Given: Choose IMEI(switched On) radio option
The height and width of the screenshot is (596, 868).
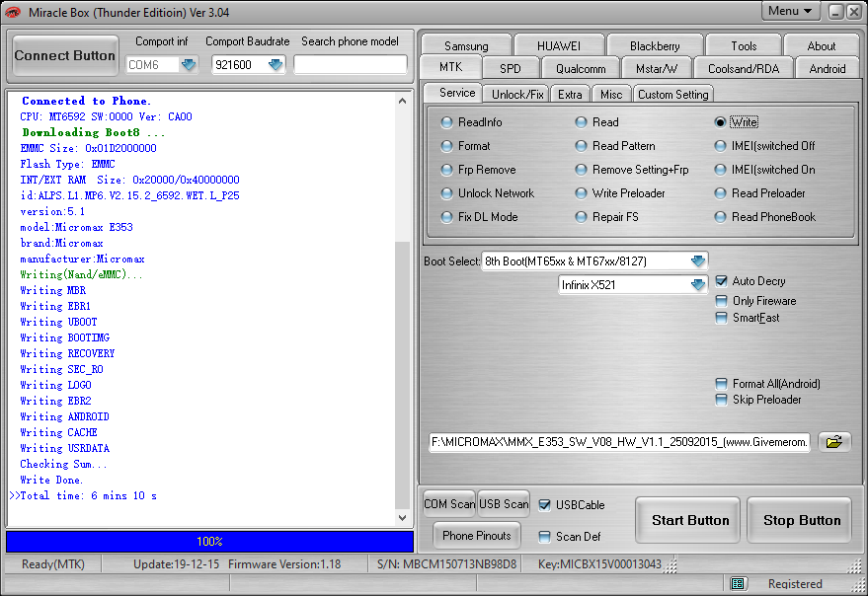Looking at the screenshot, I should (x=765, y=170).
